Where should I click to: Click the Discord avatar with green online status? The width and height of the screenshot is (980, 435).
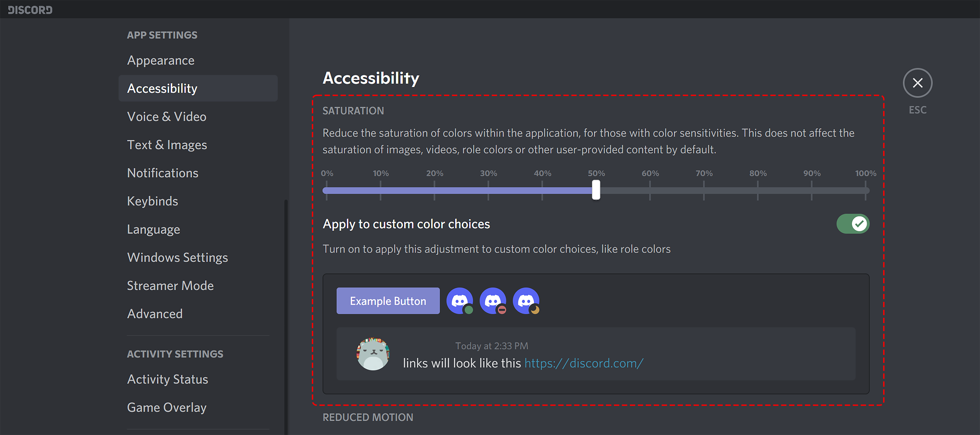tap(460, 301)
